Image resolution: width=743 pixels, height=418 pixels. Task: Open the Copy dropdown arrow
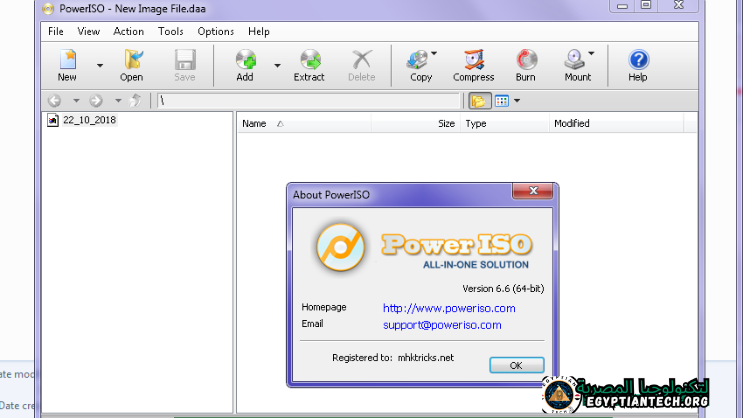(x=434, y=54)
